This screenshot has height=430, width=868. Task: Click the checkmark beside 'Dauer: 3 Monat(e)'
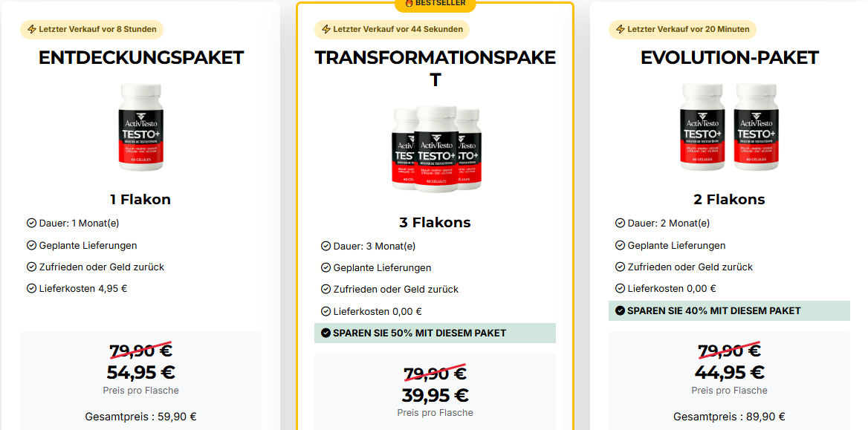pyautogui.click(x=325, y=246)
